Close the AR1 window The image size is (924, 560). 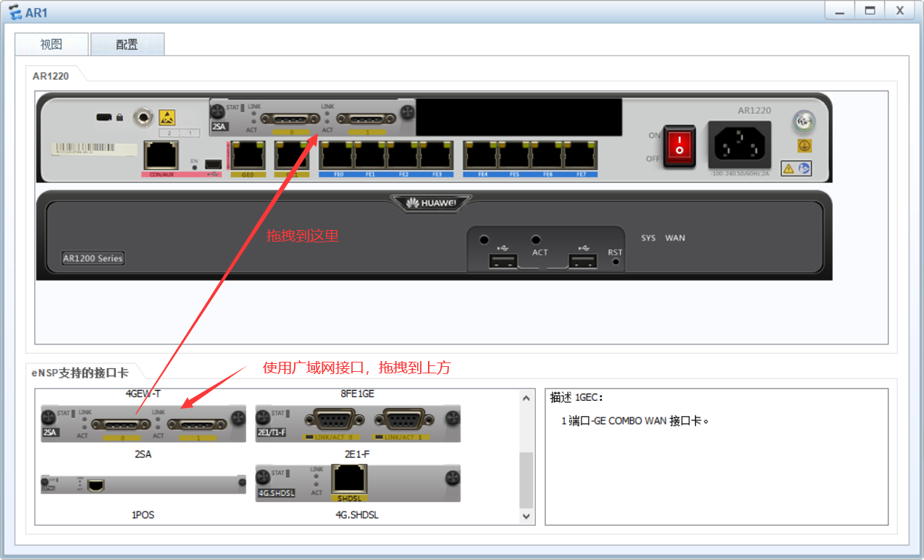[900, 10]
